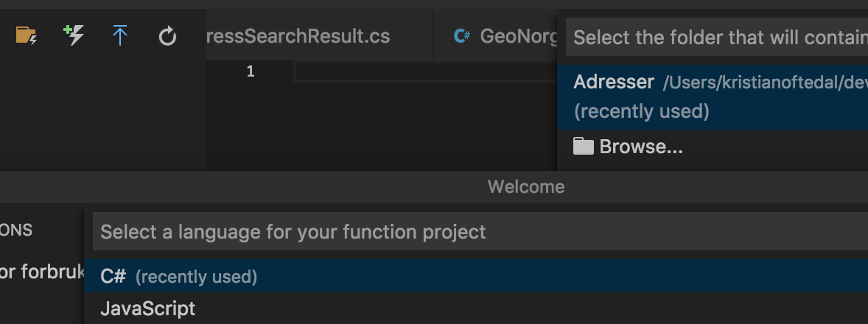The image size is (868, 324).
Task: Click the Create Function plus-lightning icon
Action: (x=74, y=35)
